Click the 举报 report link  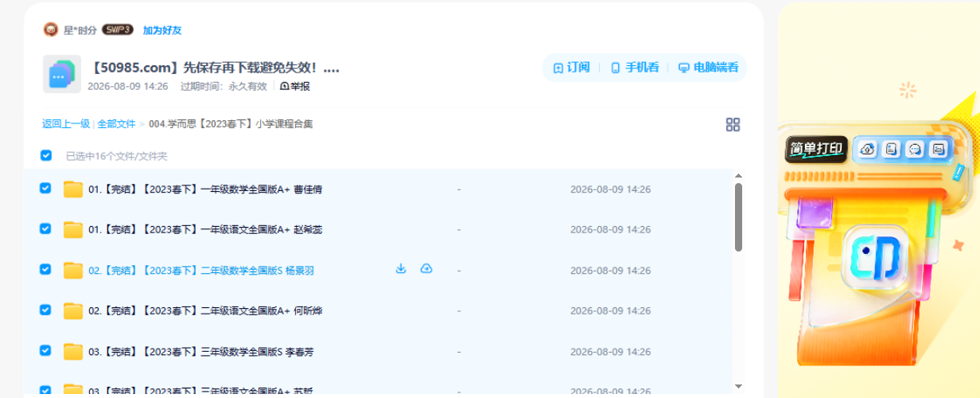click(x=295, y=86)
